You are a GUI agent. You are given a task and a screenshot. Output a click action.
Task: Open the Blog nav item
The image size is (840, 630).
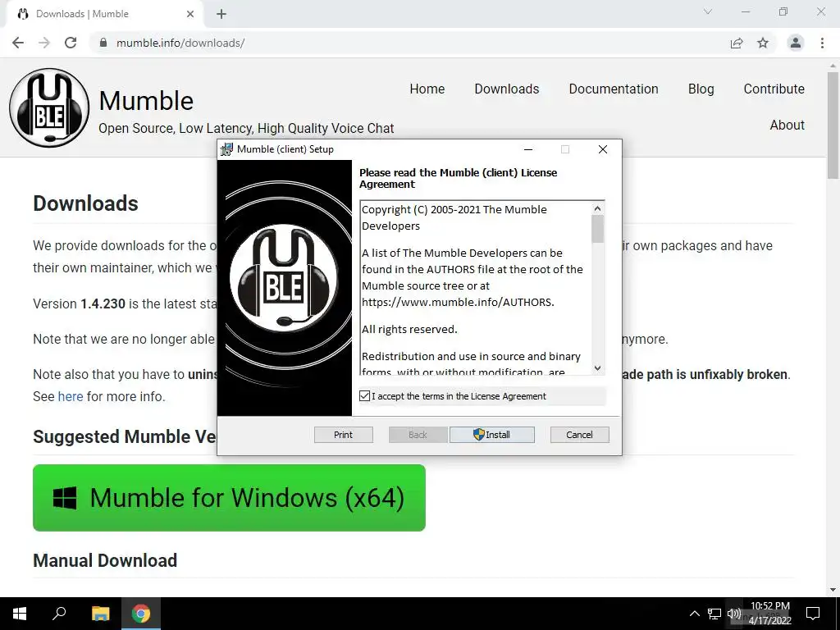point(701,89)
